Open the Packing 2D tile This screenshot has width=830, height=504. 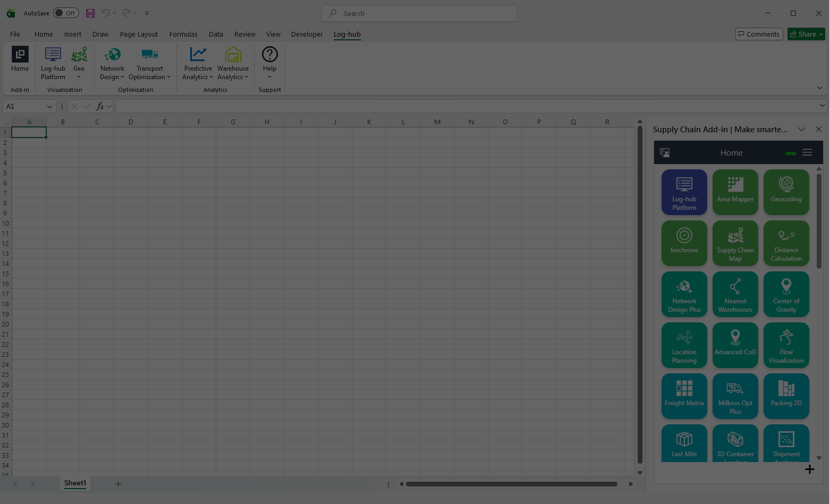coord(786,396)
